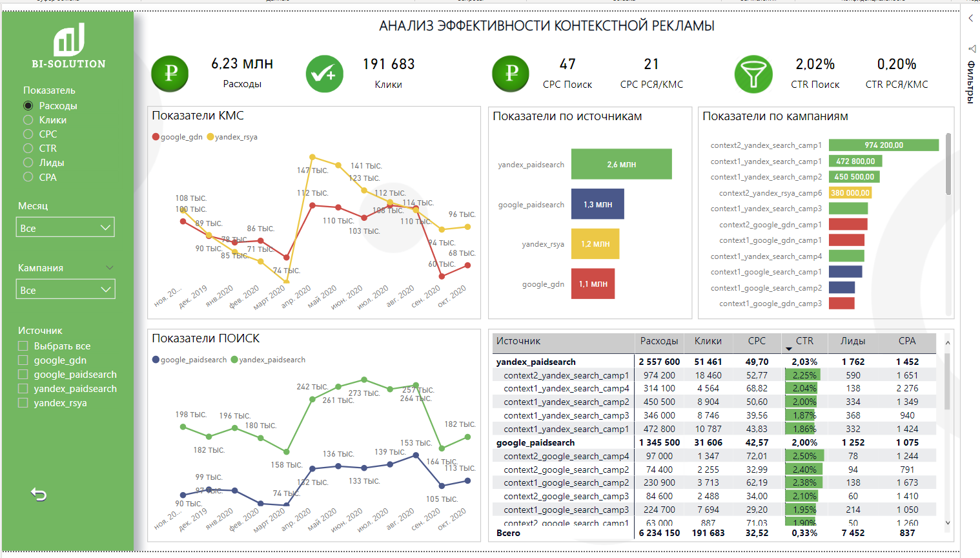This screenshot has width=980, height=558.
Task: Select context1_google_search_camp3 table row
Action: coord(715,510)
